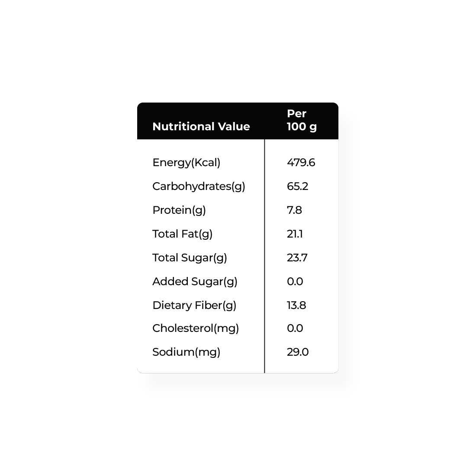
Task: Click the 479.6 energy value
Action: click(x=301, y=162)
